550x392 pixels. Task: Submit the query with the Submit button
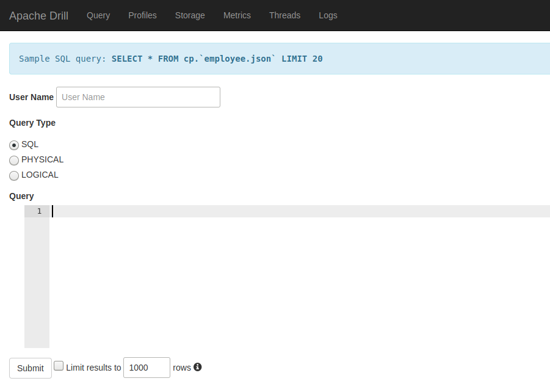point(31,368)
